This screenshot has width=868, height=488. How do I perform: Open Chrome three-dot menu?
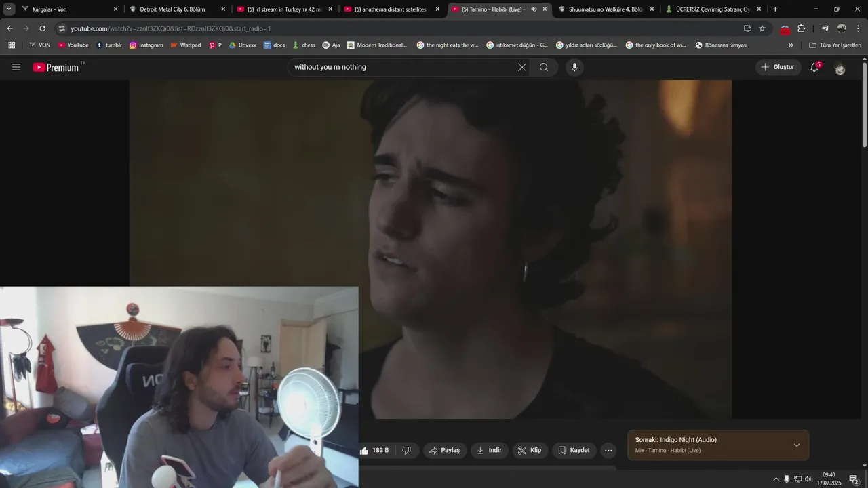[857, 28]
